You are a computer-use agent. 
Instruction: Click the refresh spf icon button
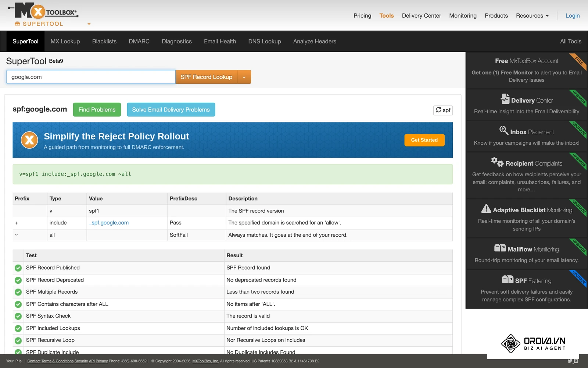coord(443,110)
